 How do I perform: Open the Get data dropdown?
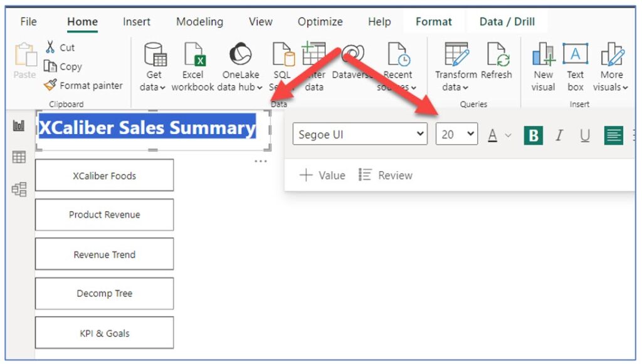click(153, 66)
